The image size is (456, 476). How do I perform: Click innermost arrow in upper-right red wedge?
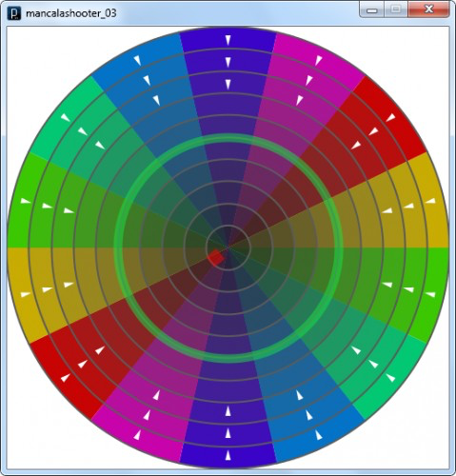pos(356,145)
